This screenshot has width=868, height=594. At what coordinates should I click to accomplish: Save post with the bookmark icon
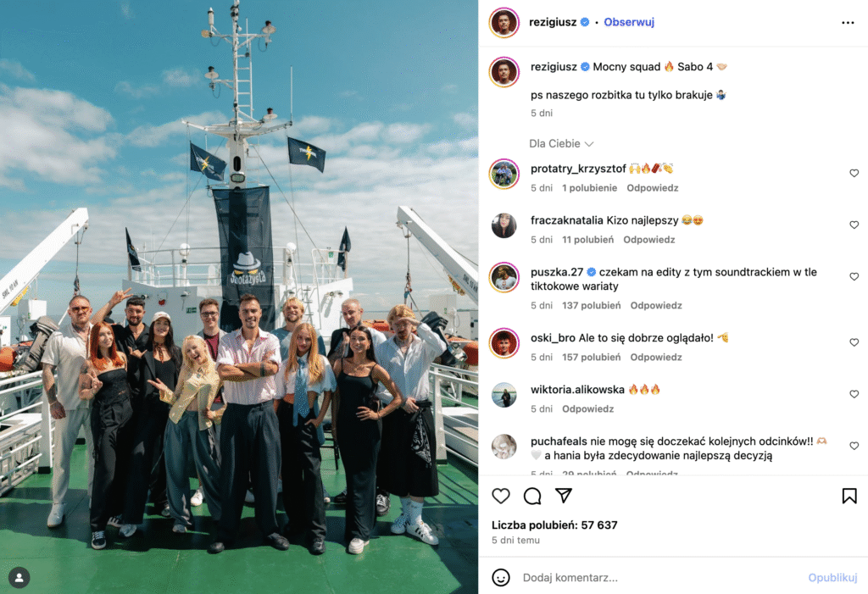pyautogui.click(x=849, y=496)
